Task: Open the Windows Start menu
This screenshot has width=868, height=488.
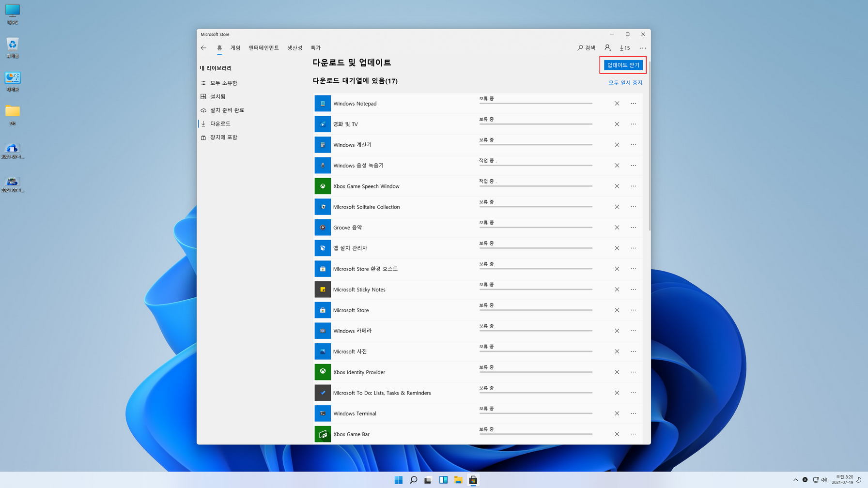Action: (399, 480)
